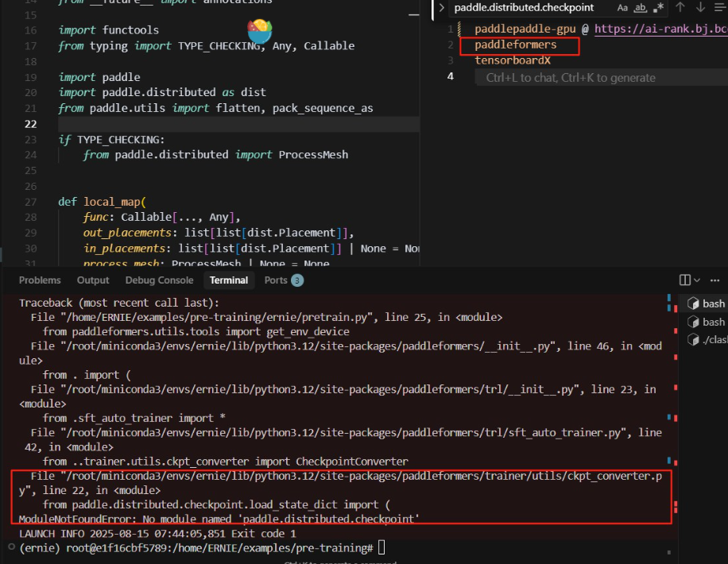Select the ./clash terminal entry

pyautogui.click(x=709, y=340)
